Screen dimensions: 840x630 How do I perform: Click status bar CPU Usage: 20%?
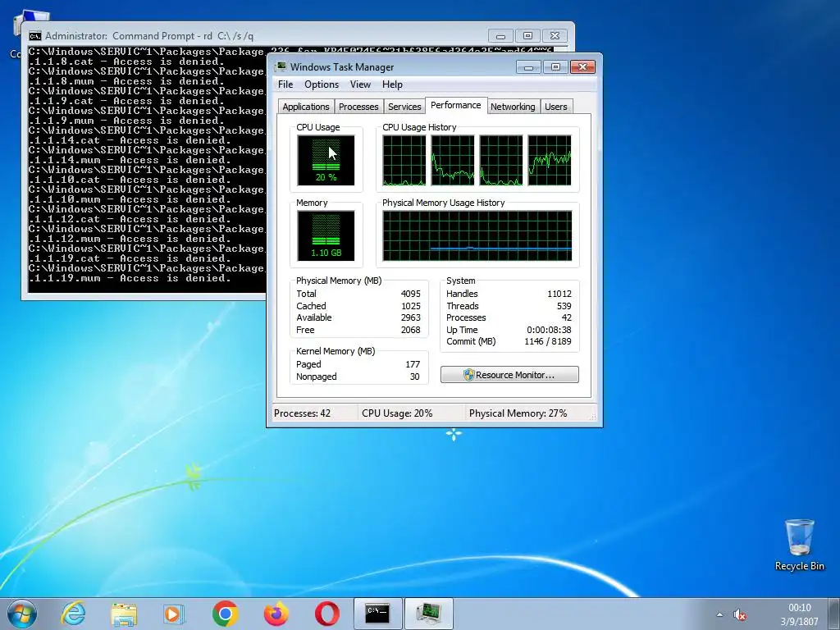pyautogui.click(x=397, y=413)
